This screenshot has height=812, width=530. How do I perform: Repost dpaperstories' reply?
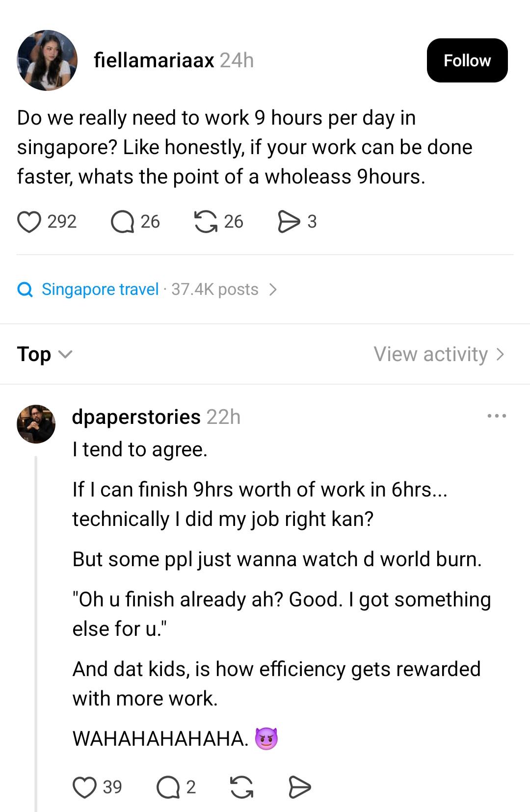[242, 787]
